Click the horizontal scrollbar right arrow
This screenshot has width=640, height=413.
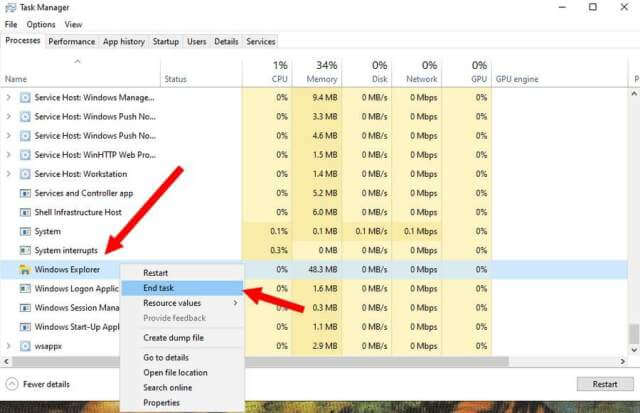[623, 362]
